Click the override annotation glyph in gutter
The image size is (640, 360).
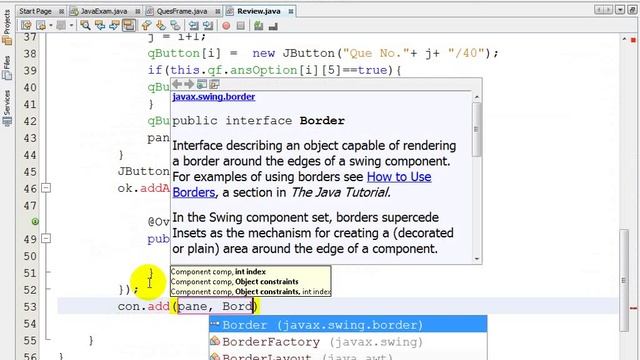35,222
